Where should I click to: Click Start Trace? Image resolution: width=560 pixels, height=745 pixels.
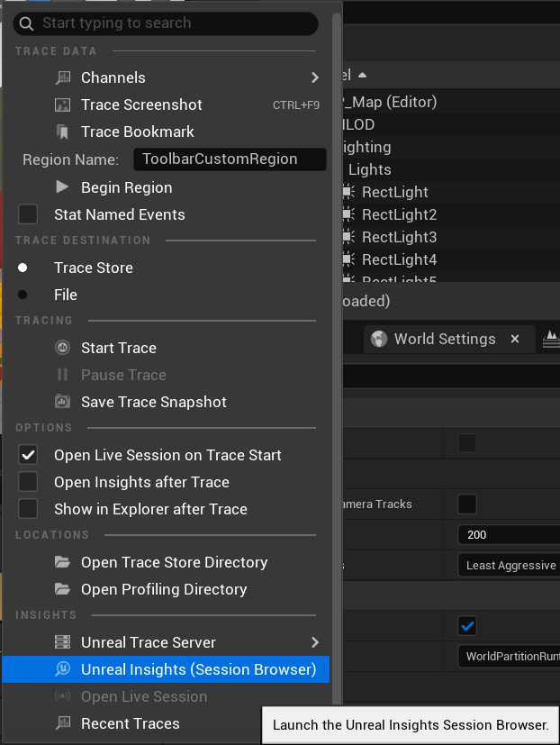tap(166, 348)
